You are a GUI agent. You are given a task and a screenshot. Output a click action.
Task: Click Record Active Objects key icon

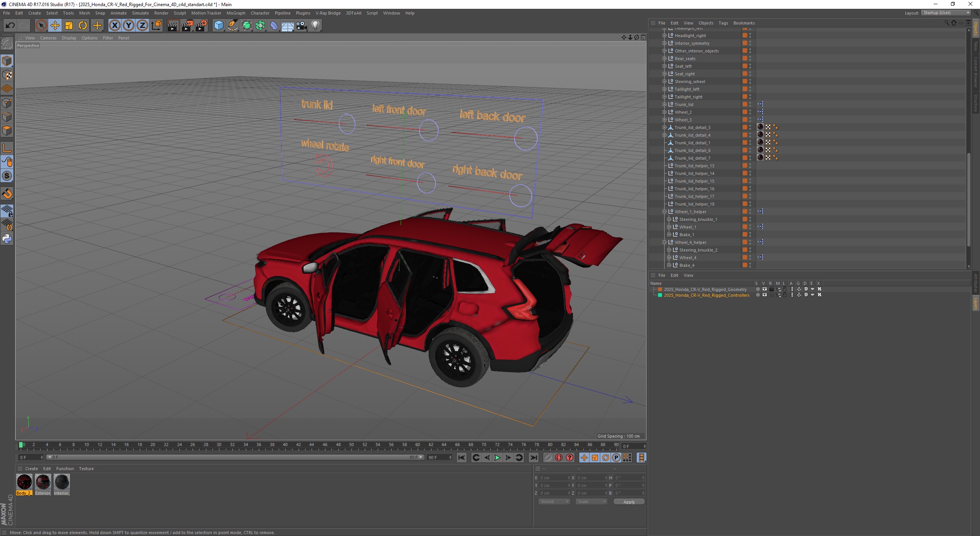[x=548, y=458]
